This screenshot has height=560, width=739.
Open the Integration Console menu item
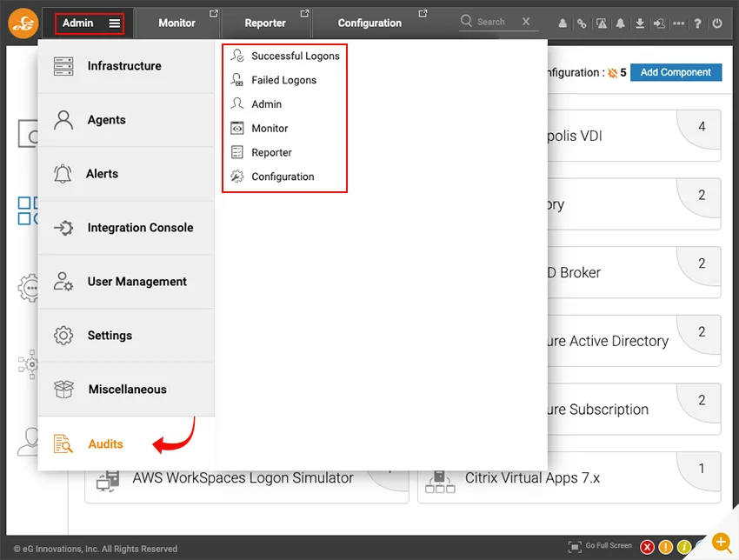pyautogui.click(x=126, y=228)
